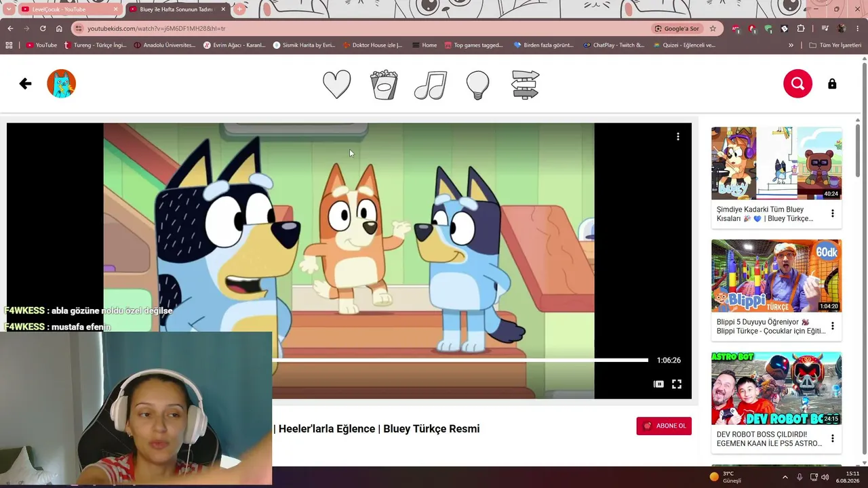Open the music notes category
The height and width of the screenshot is (488, 868).
[x=431, y=85]
